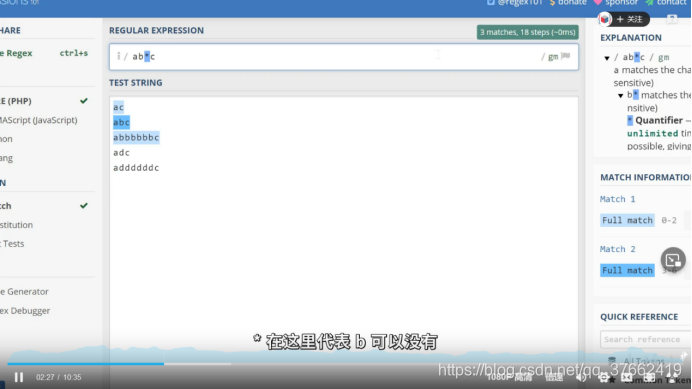Click the highlighted abc test line
Viewport: 692px width, 389px height.
(121, 122)
